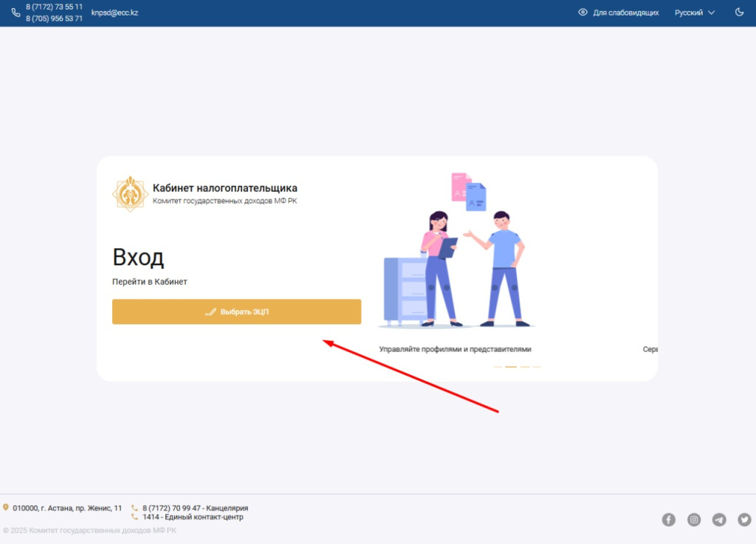Select the second carousel slide indicator
This screenshot has width=756, height=544.
coord(511,367)
